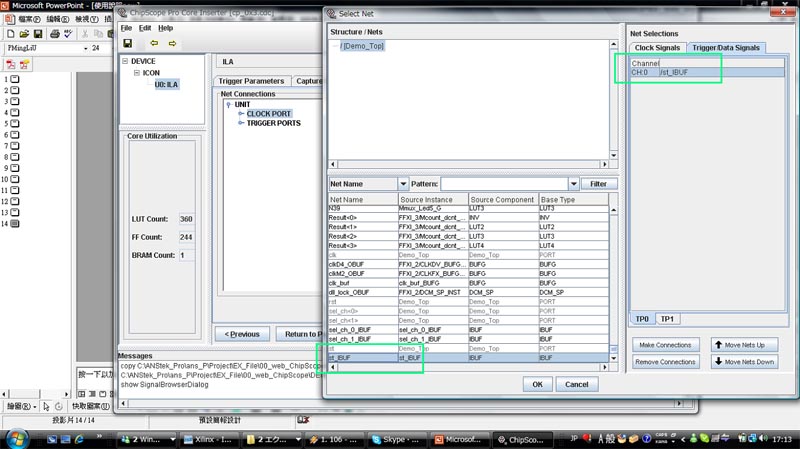This screenshot has height=449, width=800.
Task: Switch to Clock Signals tab
Action: click(657, 47)
